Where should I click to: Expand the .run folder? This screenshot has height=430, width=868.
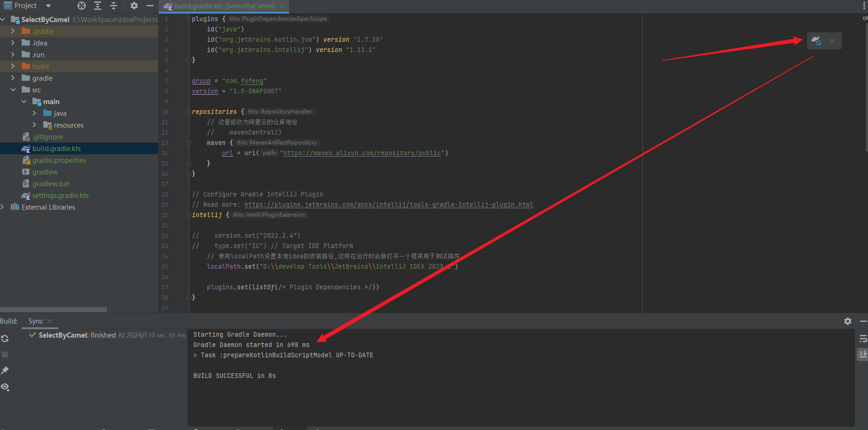coord(13,54)
